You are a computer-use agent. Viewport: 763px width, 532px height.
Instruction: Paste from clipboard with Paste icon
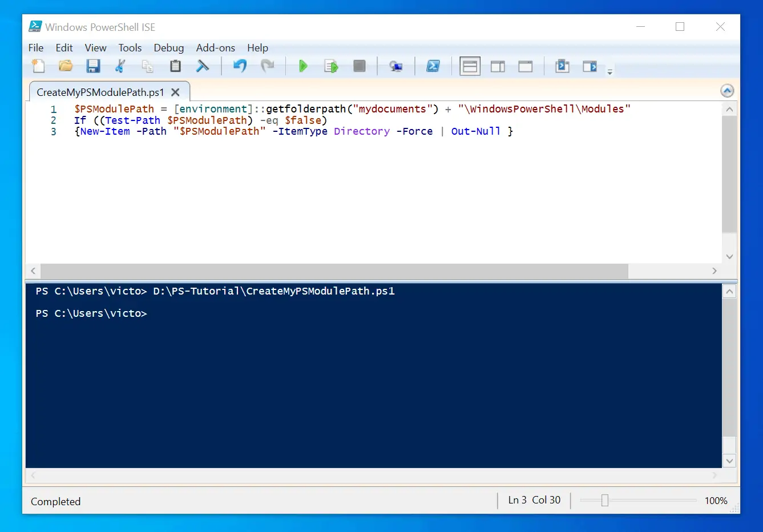pyautogui.click(x=175, y=66)
